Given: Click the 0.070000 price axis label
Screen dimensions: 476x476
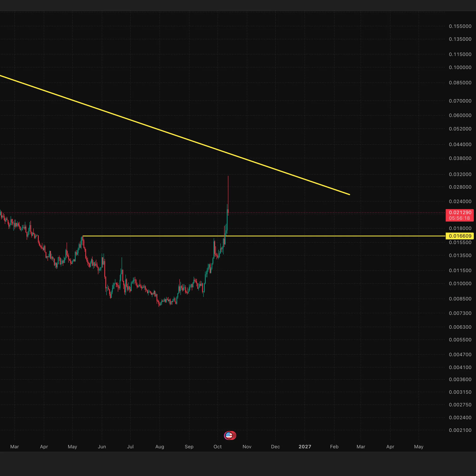Looking at the screenshot, I should click(x=460, y=101).
